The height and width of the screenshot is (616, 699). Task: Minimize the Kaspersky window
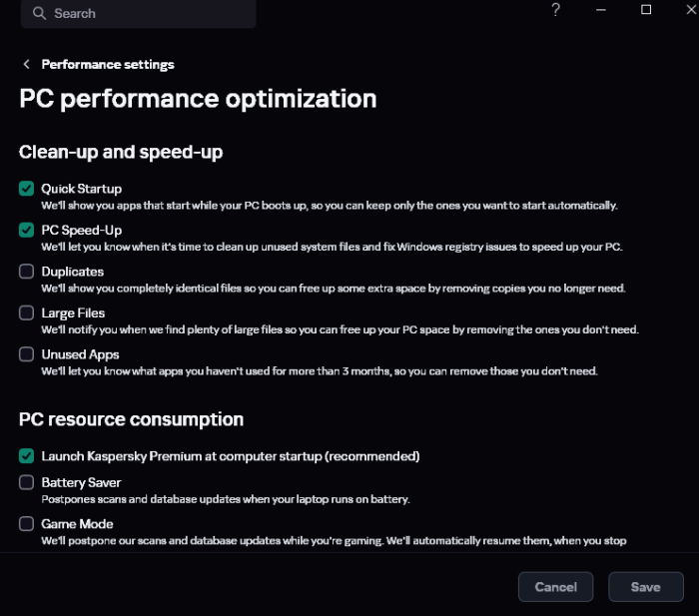[x=602, y=10]
